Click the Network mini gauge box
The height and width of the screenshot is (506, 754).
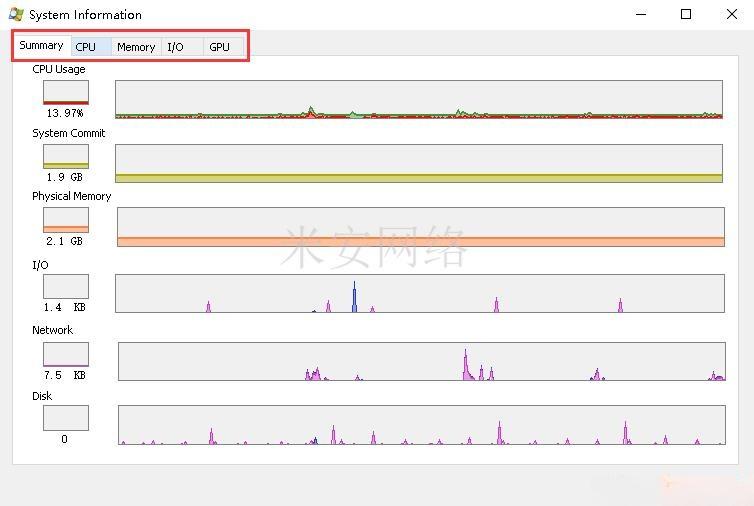tap(66, 355)
